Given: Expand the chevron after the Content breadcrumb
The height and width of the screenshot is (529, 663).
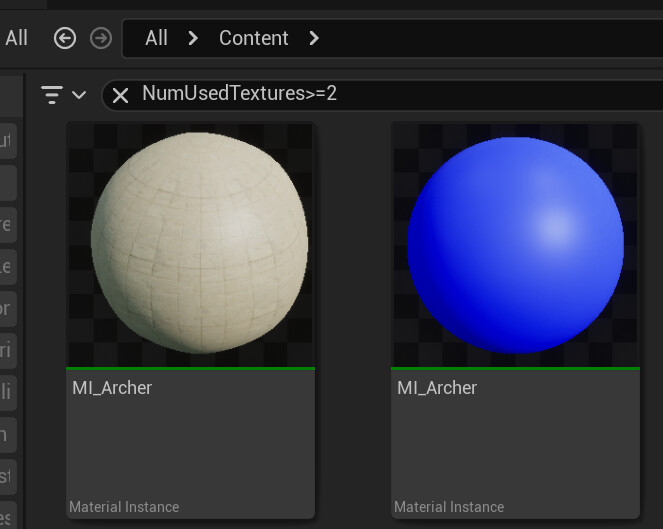Looking at the screenshot, I should click(314, 38).
